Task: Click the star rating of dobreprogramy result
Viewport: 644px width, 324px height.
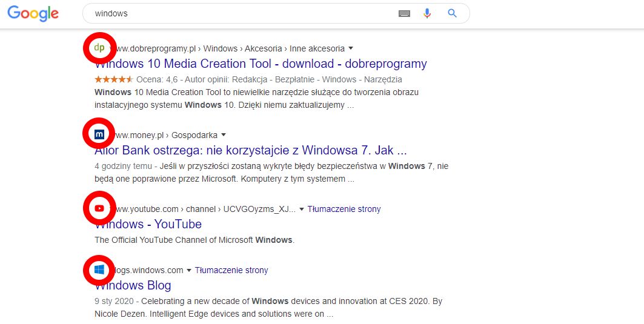Action: pyautogui.click(x=113, y=79)
